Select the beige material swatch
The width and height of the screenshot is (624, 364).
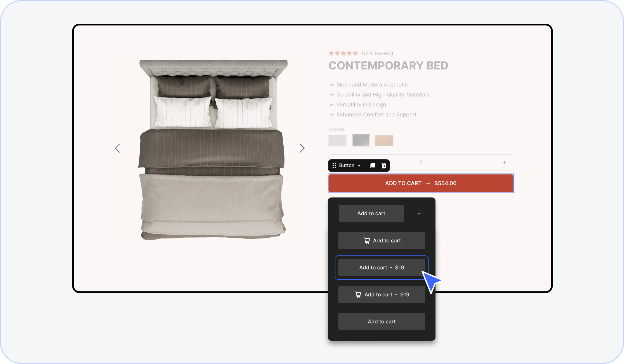384,140
